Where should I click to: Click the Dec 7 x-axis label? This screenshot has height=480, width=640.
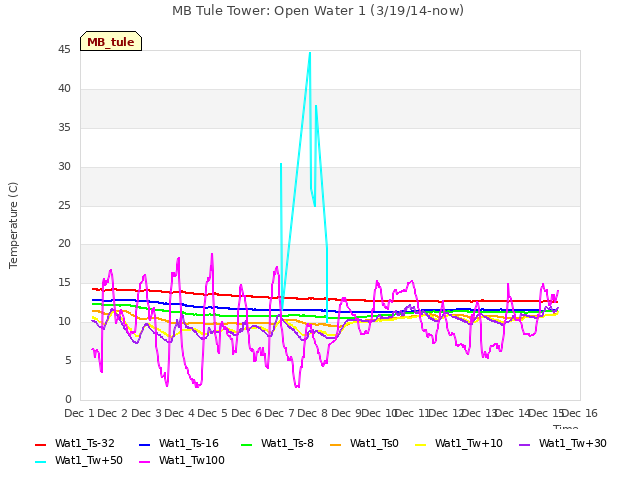pos(279,413)
